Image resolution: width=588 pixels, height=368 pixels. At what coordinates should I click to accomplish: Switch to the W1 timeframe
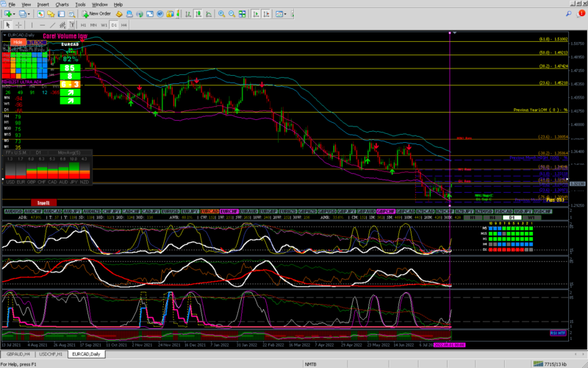click(x=104, y=24)
